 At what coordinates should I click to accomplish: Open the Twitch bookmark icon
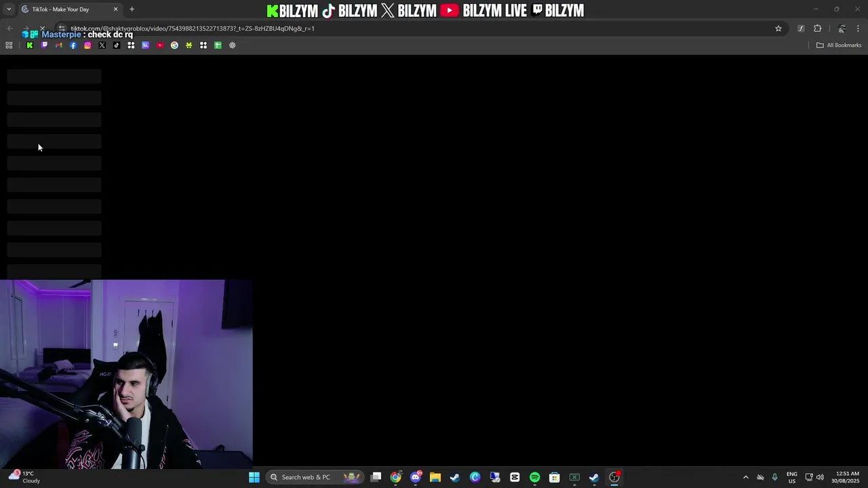pyautogui.click(x=44, y=45)
